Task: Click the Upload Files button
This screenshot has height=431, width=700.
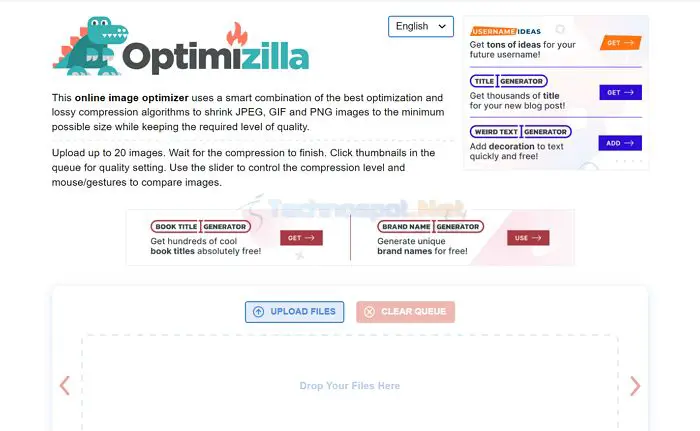Action: point(294,312)
